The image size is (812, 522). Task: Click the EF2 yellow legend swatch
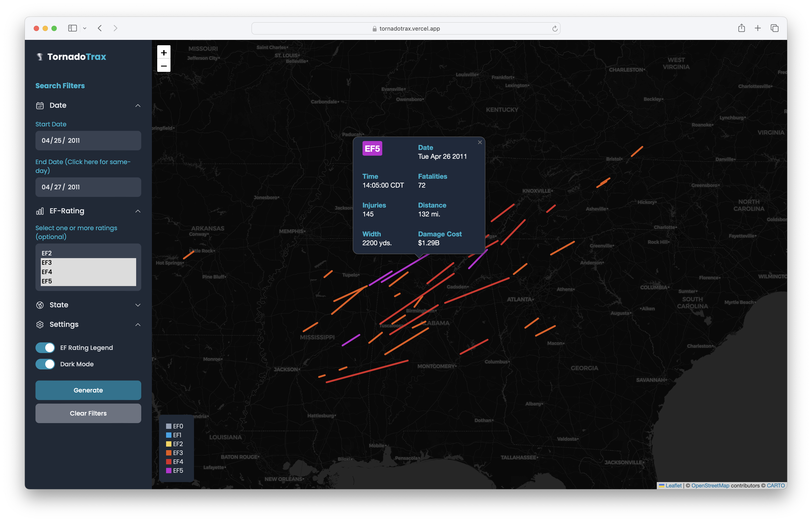click(x=169, y=444)
